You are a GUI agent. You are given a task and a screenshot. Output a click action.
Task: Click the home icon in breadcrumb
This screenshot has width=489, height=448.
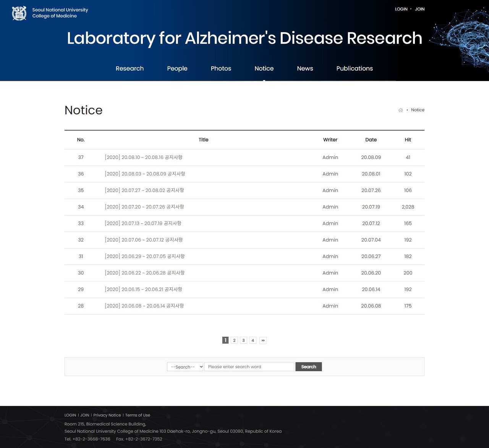400,110
